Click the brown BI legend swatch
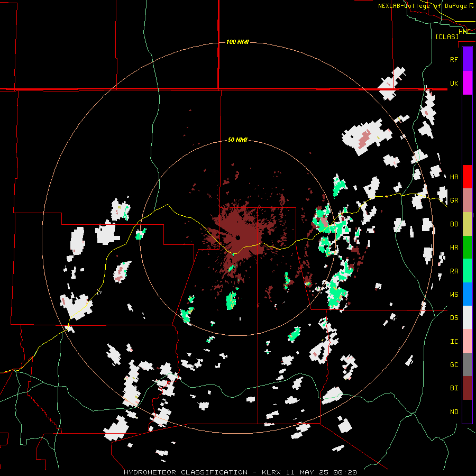The height and width of the screenshot is (476, 476). click(x=467, y=388)
